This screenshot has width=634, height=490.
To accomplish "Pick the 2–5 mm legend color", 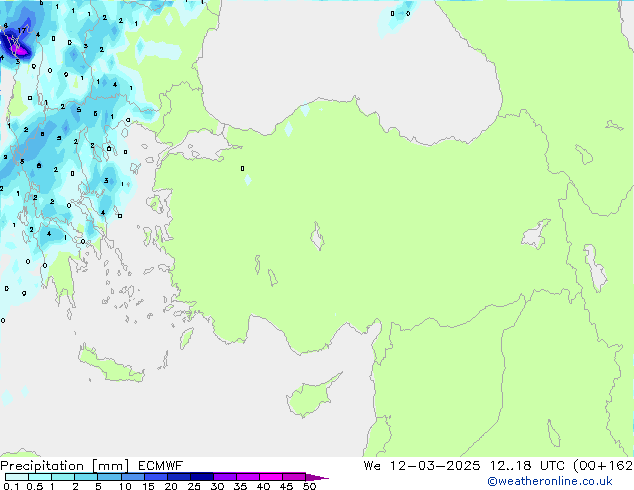I will [x=86, y=477].
